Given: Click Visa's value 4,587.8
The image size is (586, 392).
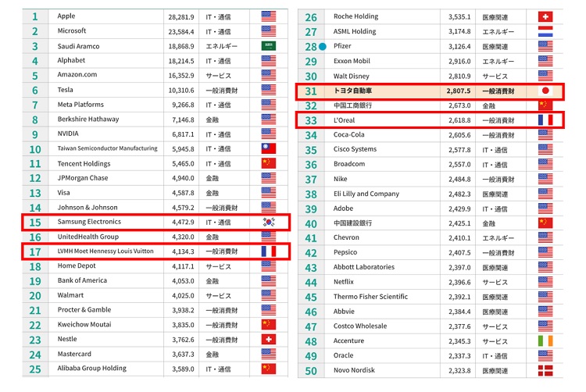Looking at the screenshot, I should [183, 193].
